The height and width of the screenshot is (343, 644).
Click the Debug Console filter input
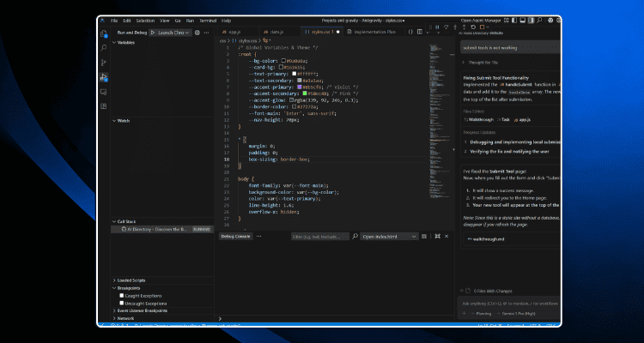click(318, 236)
